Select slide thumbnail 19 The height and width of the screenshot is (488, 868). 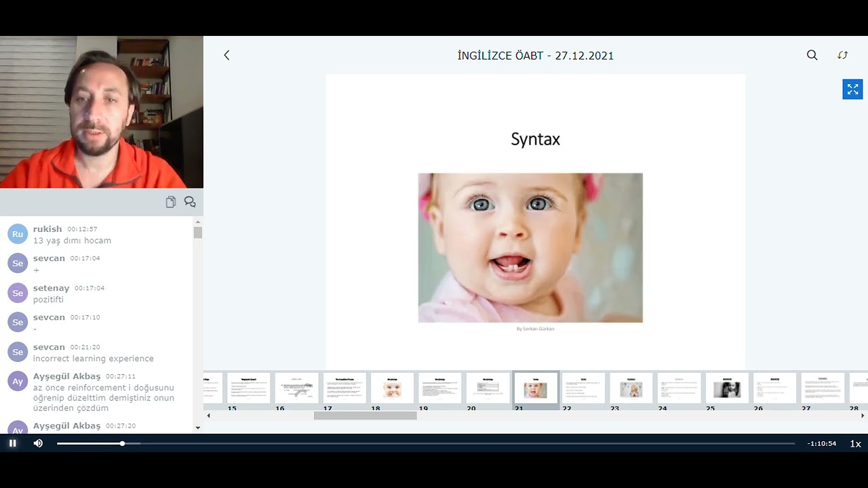point(440,388)
